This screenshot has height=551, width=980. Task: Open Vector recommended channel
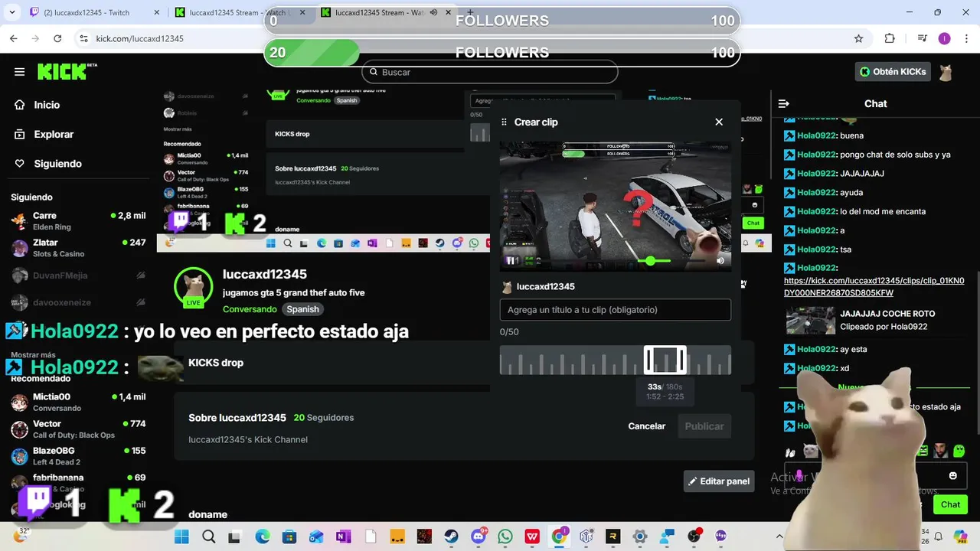(78, 429)
